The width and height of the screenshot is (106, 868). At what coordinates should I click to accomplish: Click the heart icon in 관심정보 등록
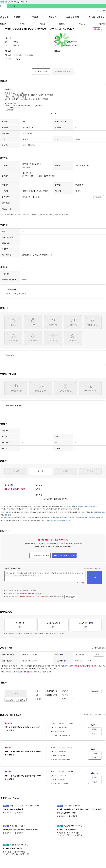tap(36, 71)
